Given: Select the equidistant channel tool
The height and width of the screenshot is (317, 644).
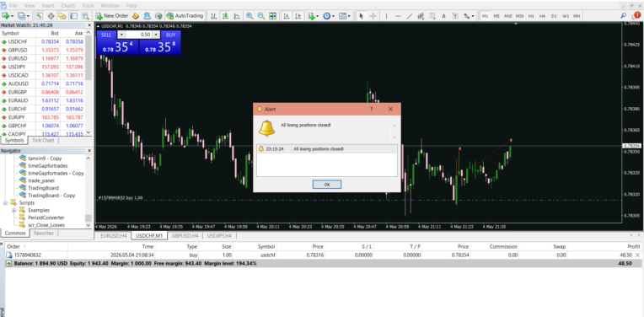Looking at the screenshot, I should point(421,16).
